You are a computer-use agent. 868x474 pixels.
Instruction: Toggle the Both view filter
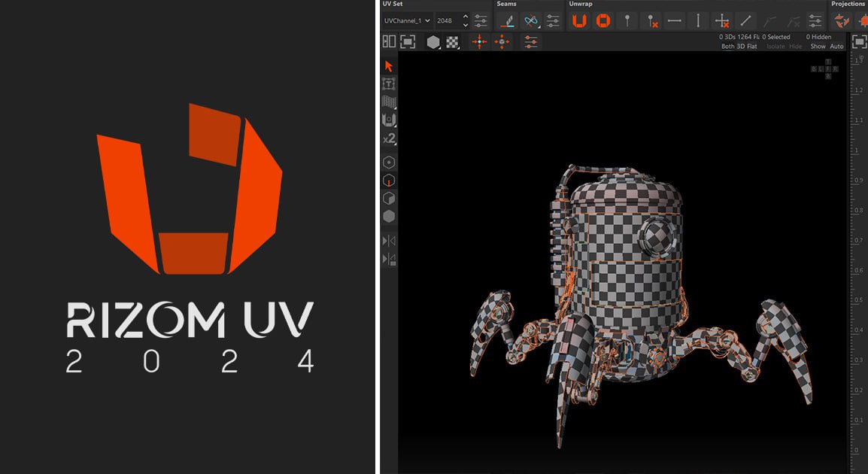(x=727, y=47)
